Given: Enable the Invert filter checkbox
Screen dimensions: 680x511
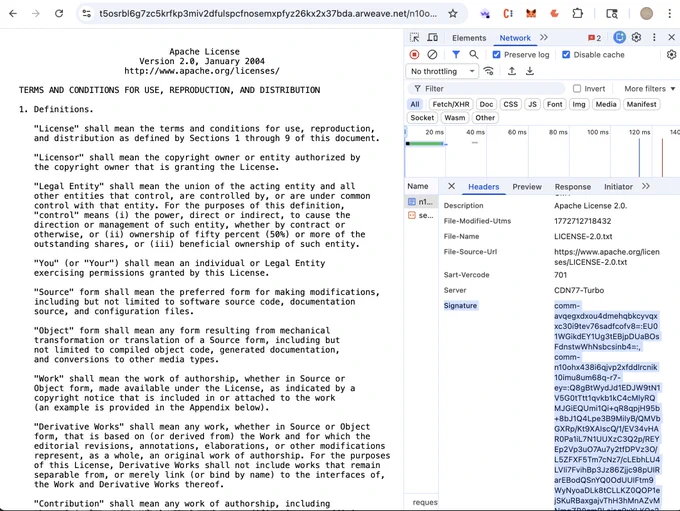Looking at the screenshot, I should [577, 88].
